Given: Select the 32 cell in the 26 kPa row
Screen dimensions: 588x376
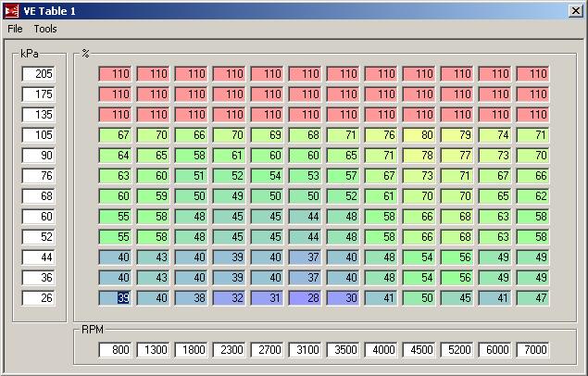Looking at the screenshot, I should pyautogui.click(x=229, y=298).
